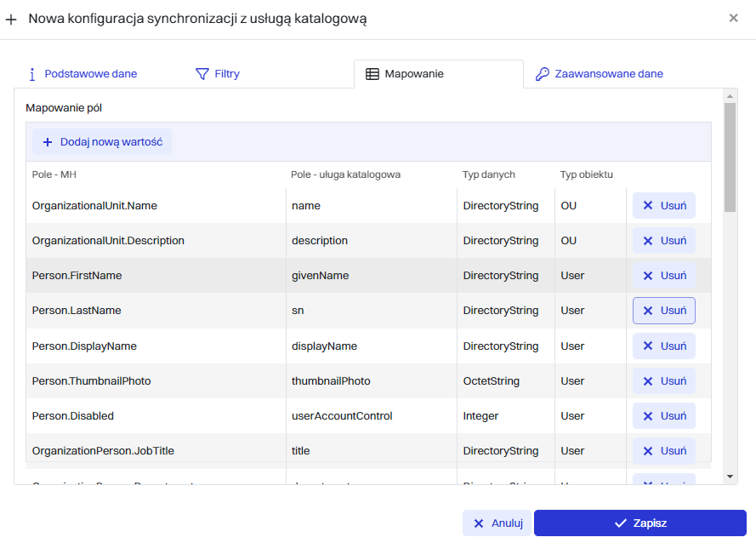Close the synchronization configuration dialog

[733, 18]
